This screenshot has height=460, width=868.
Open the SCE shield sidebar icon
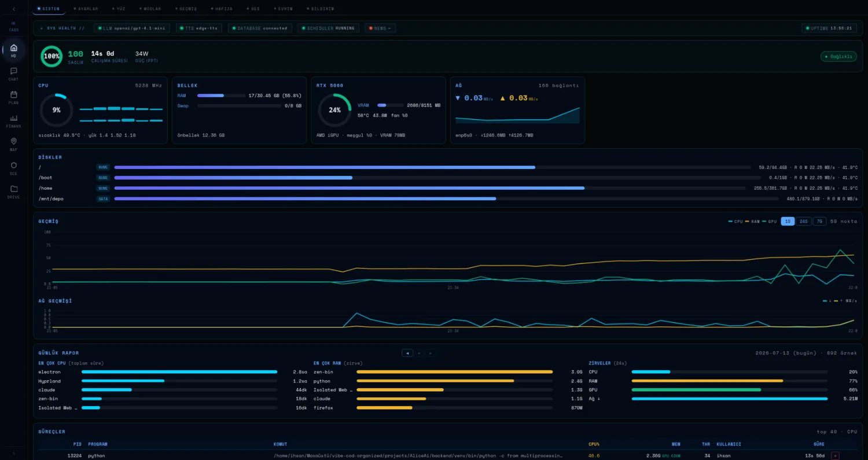[13, 168]
